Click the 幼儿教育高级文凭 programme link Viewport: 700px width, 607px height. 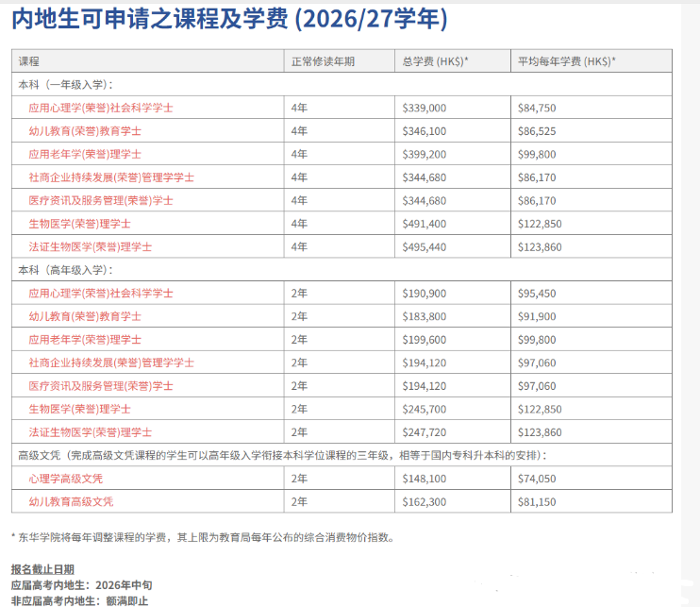coord(77,502)
